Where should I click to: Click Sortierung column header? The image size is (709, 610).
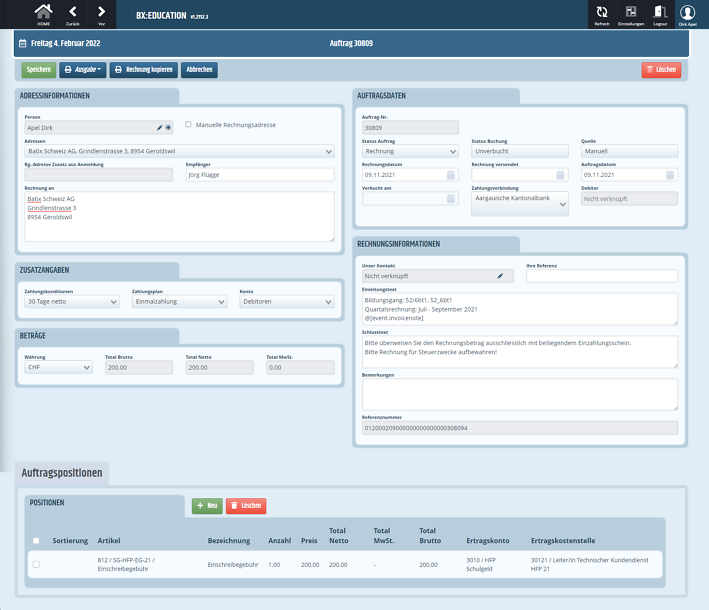[70, 540]
